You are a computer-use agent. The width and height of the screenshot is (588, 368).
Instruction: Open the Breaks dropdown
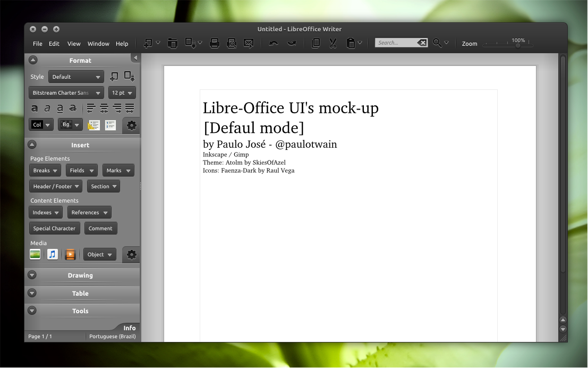tap(45, 171)
